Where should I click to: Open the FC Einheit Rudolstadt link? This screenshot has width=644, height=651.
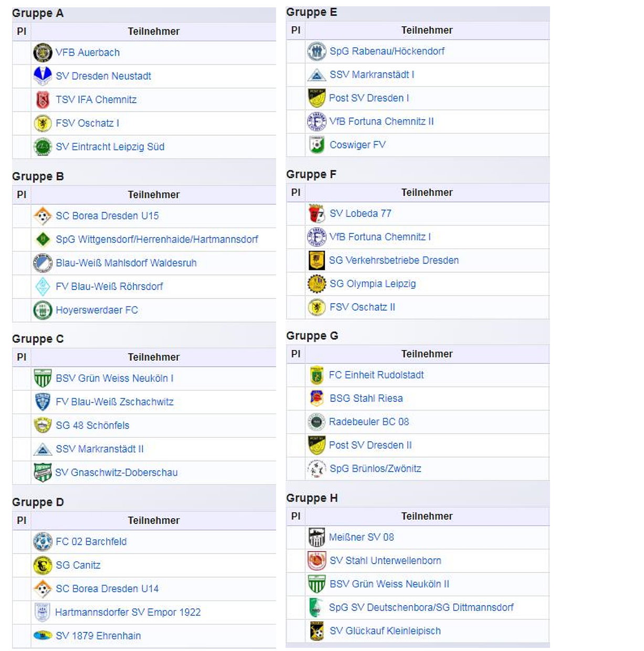tap(376, 375)
